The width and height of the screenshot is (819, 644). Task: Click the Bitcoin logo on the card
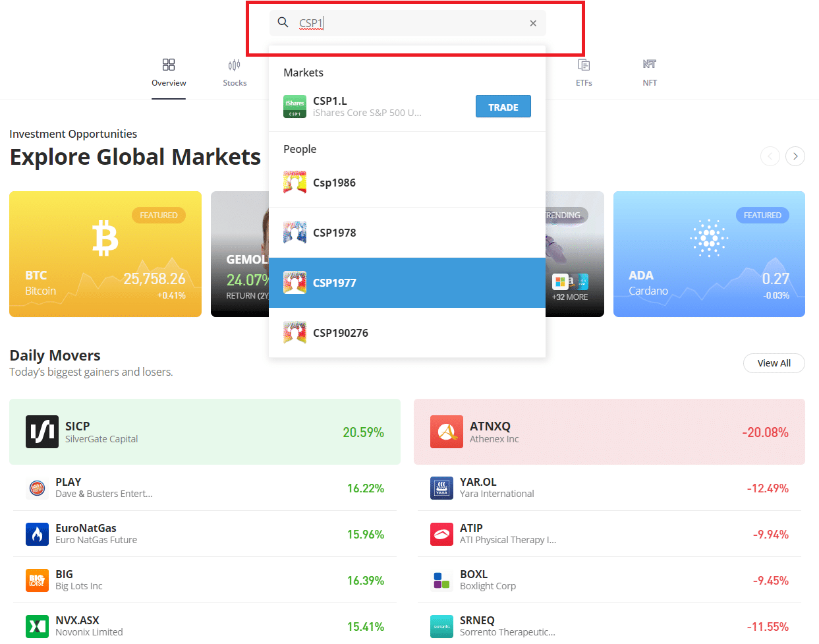[x=105, y=238]
